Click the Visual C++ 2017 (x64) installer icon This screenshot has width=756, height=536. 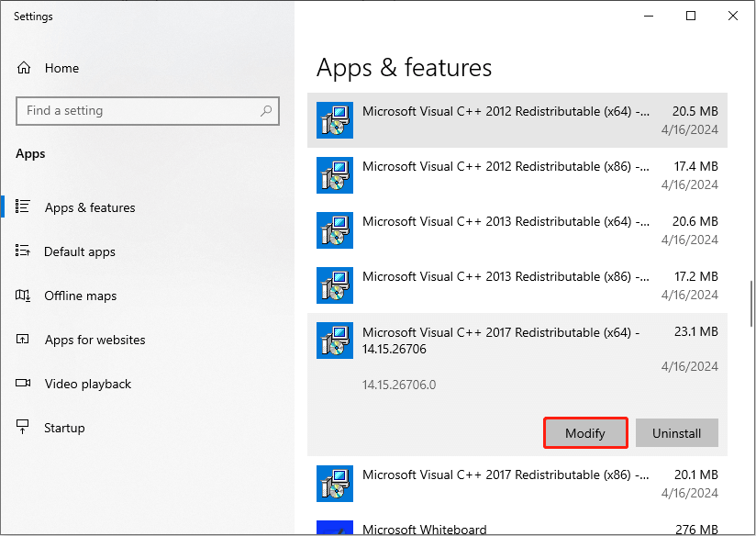click(x=335, y=341)
